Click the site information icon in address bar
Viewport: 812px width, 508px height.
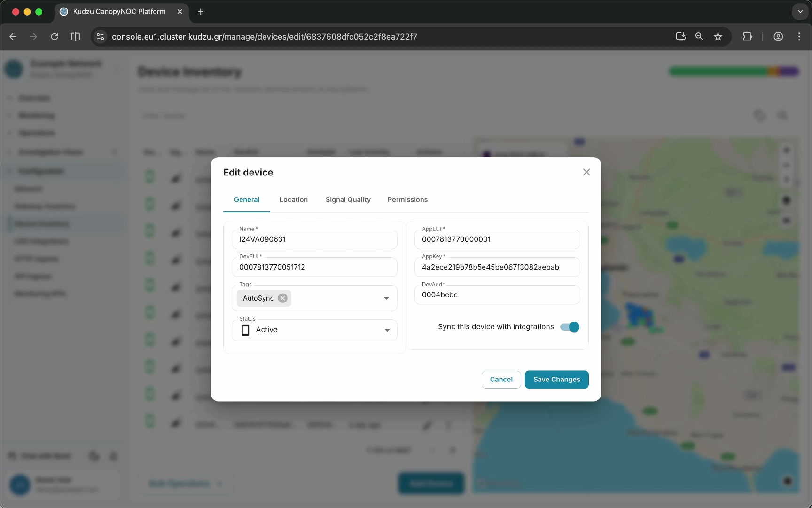(100, 37)
